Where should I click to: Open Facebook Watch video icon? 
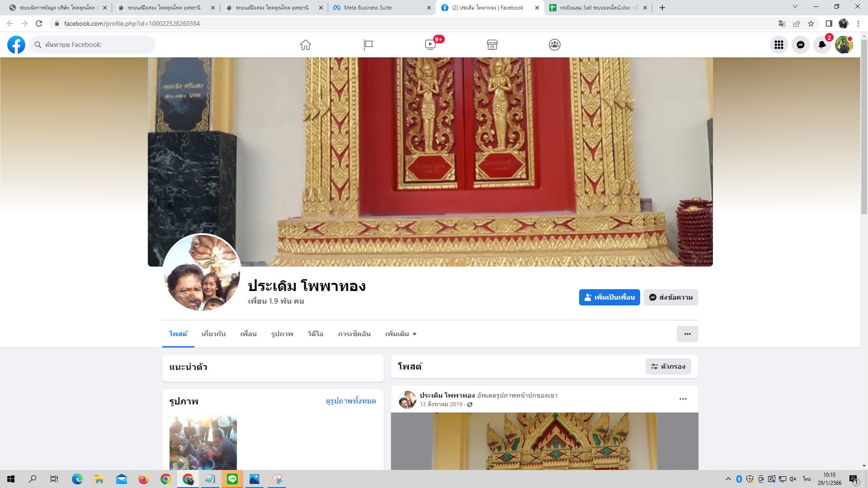pos(430,45)
